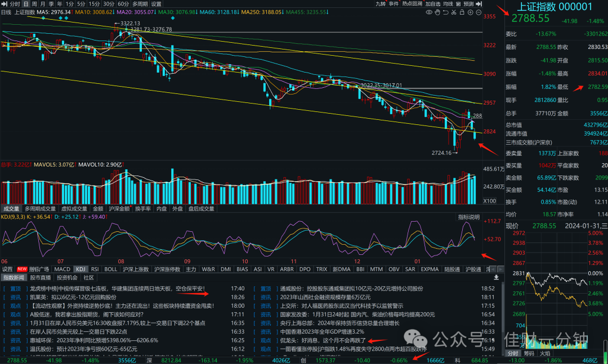Open the 设置 settings in top toolbar
The width and height of the screenshot is (608, 364).
coord(157,4)
